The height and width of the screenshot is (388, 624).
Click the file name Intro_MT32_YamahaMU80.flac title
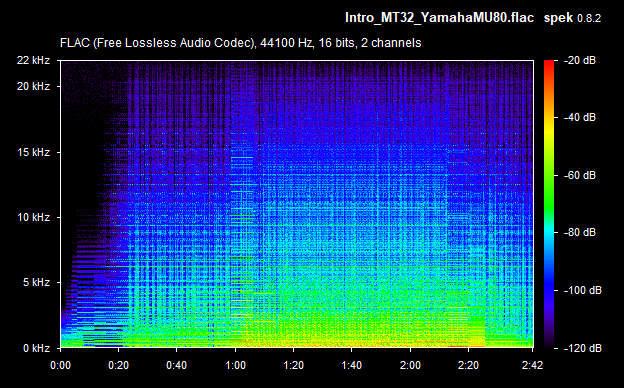click(x=439, y=18)
